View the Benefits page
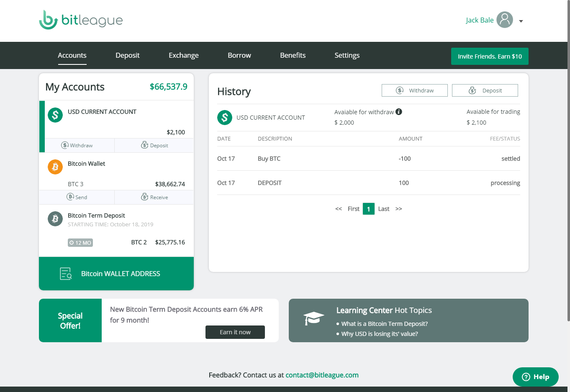This screenshot has width=570, height=392. [x=293, y=55]
